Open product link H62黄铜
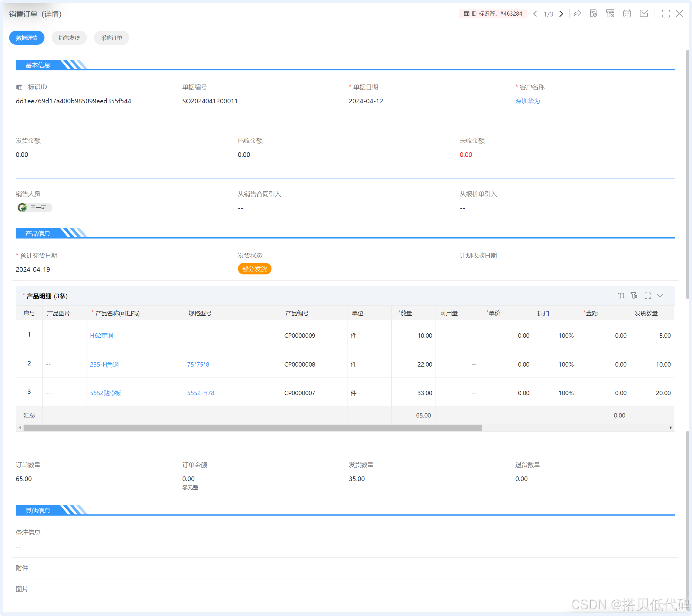The image size is (692, 616). [x=101, y=336]
